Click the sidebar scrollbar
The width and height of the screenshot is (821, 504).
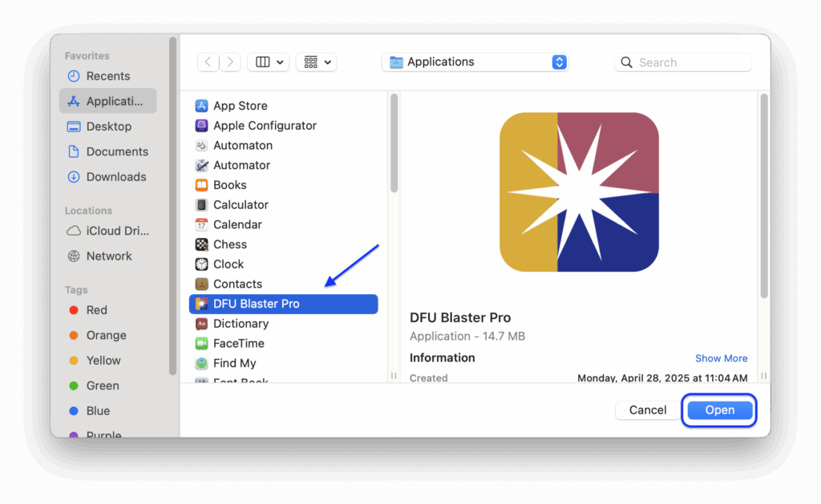coord(173,206)
